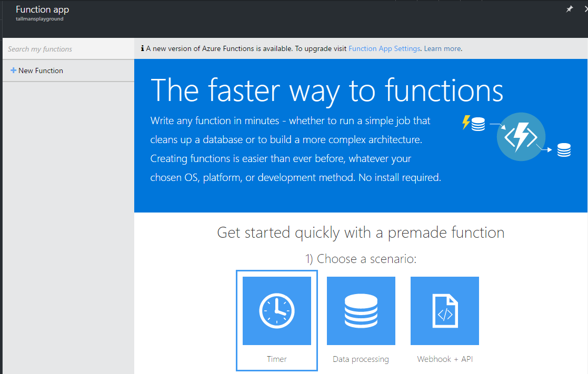Click the Search my functions field
This screenshot has height=374, width=588.
(68, 49)
